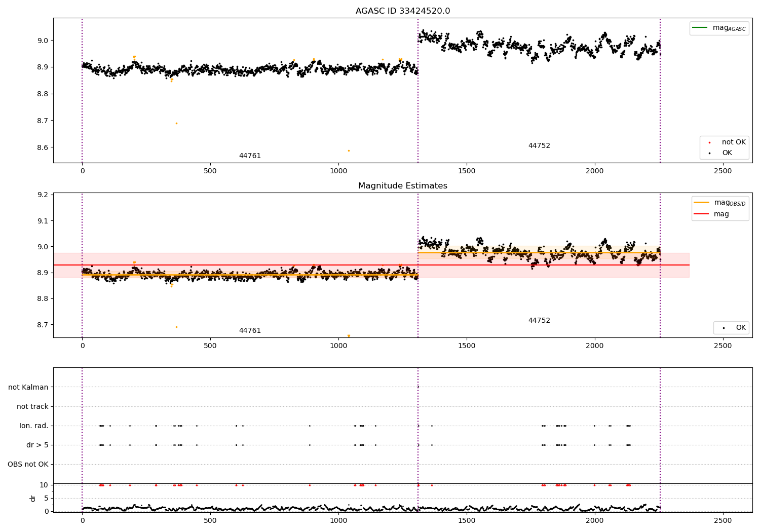This screenshot has height=532, width=760.
Task: Click the y-tick '8.6' in the top plot
Action: coord(44,148)
